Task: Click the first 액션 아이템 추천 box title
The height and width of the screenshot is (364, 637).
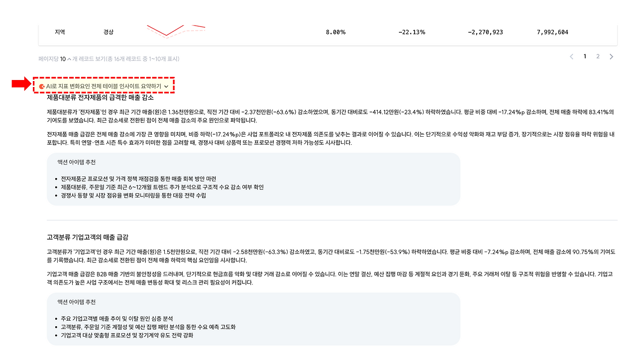Action: pos(77,163)
